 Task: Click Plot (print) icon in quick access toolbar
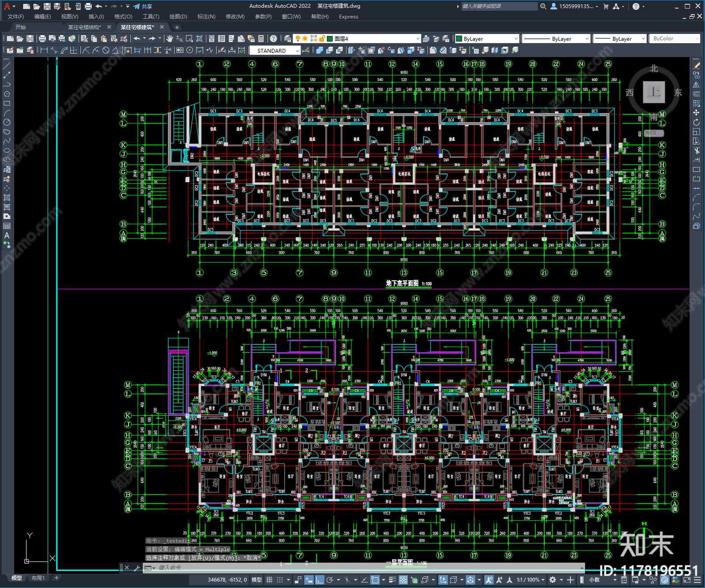point(88,6)
